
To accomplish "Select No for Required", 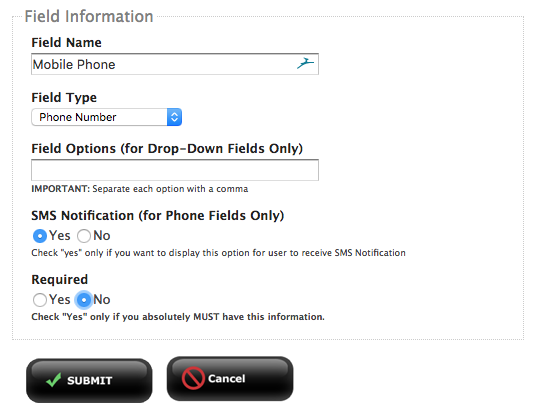I will pos(84,300).
